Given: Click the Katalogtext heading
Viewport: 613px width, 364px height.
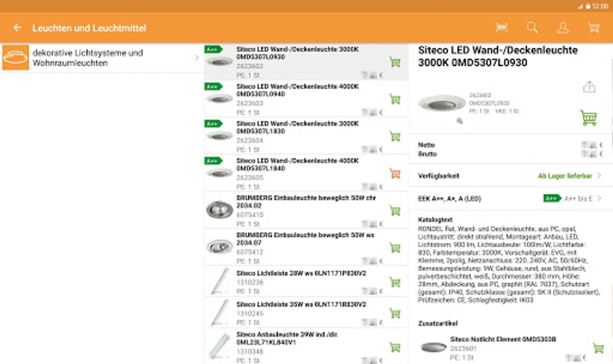Looking at the screenshot, I should (x=435, y=220).
